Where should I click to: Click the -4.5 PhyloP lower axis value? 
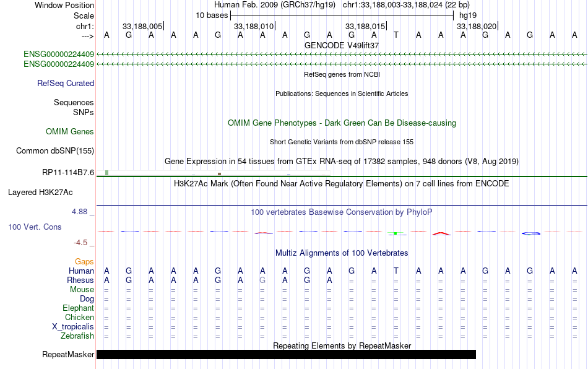(80, 243)
